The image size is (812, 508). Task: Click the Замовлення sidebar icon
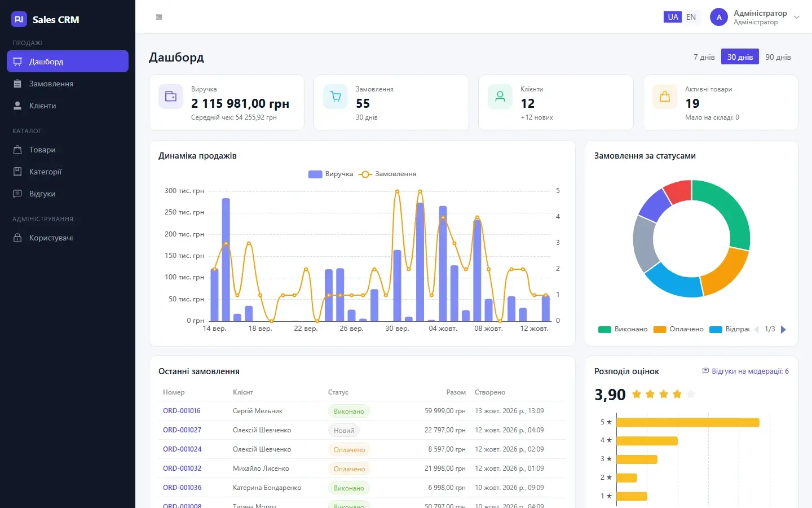(17, 84)
